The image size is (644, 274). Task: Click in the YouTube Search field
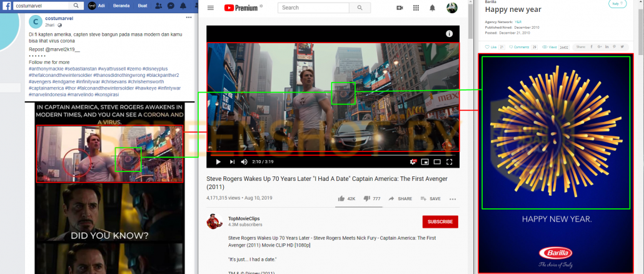click(x=313, y=8)
